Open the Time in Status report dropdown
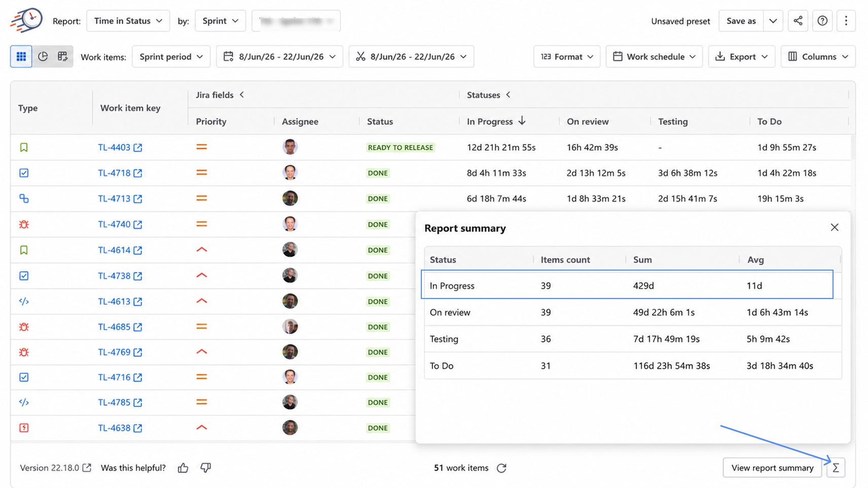The height and width of the screenshot is (488, 868). click(x=128, y=21)
